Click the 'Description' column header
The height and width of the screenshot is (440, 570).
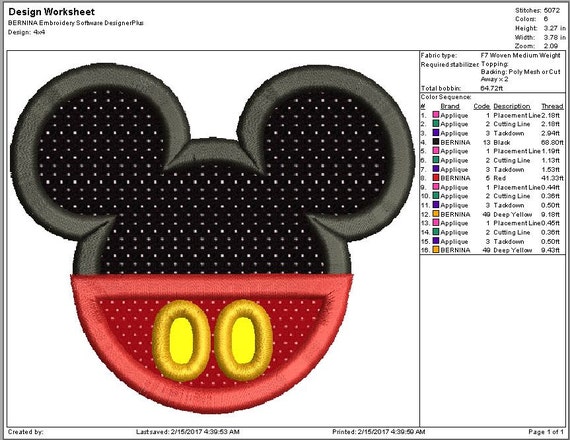click(512, 106)
